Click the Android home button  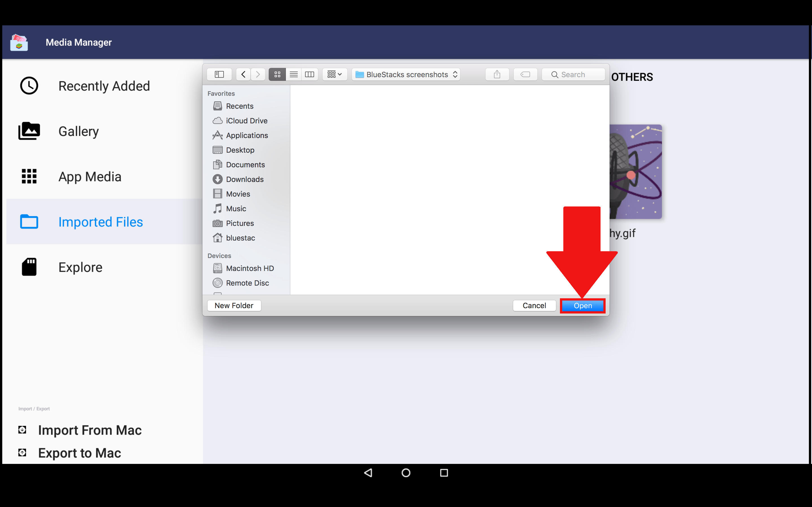406,473
